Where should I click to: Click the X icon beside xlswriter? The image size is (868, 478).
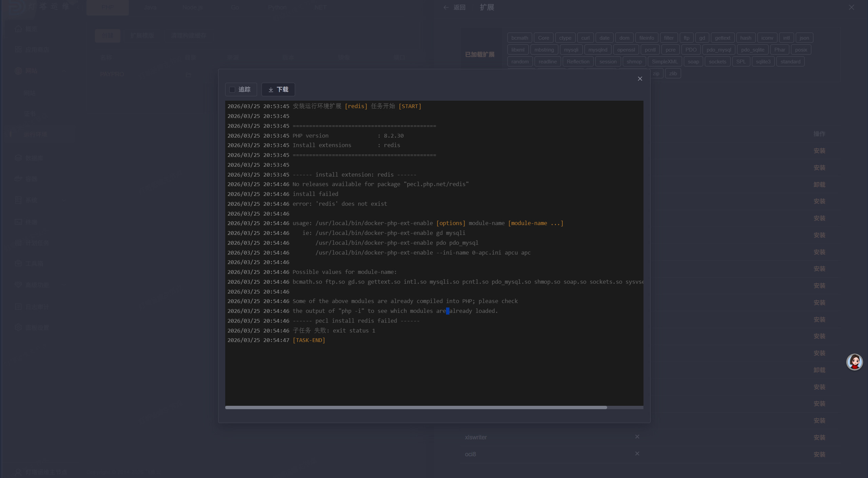pos(637,437)
